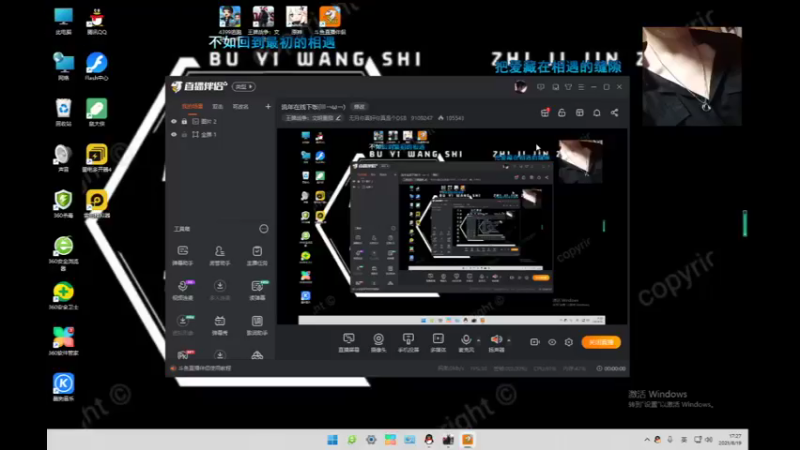Open the 360 secure browser desktop shortcut
This screenshot has height=450, width=800.
point(63,253)
